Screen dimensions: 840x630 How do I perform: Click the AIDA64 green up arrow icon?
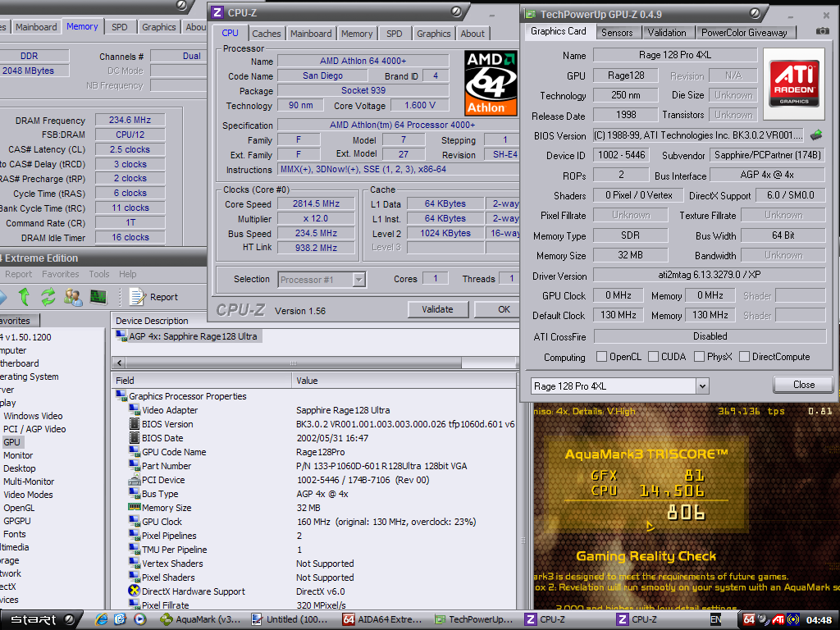(x=24, y=296)
